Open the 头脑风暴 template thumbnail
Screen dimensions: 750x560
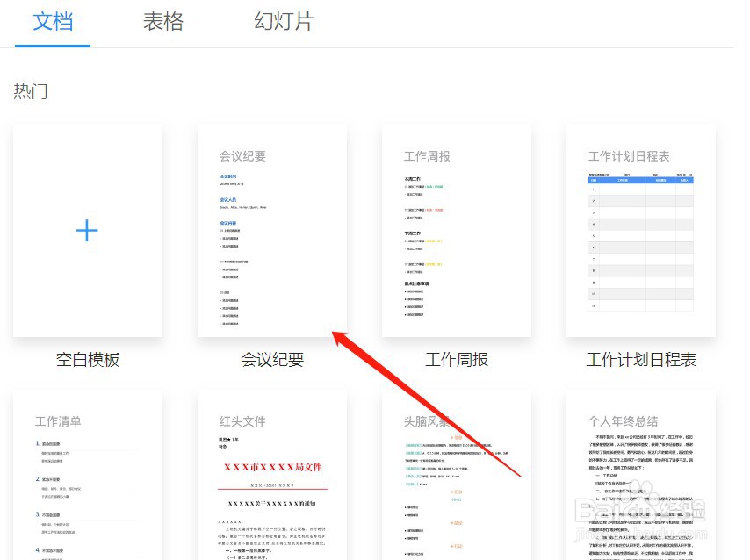(456, 483)
